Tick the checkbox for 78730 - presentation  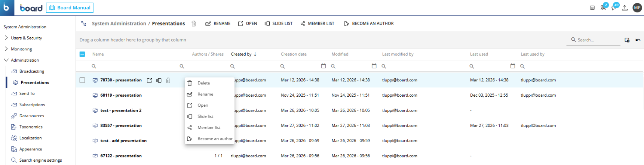pyautogui.click(x=82, y=80)
